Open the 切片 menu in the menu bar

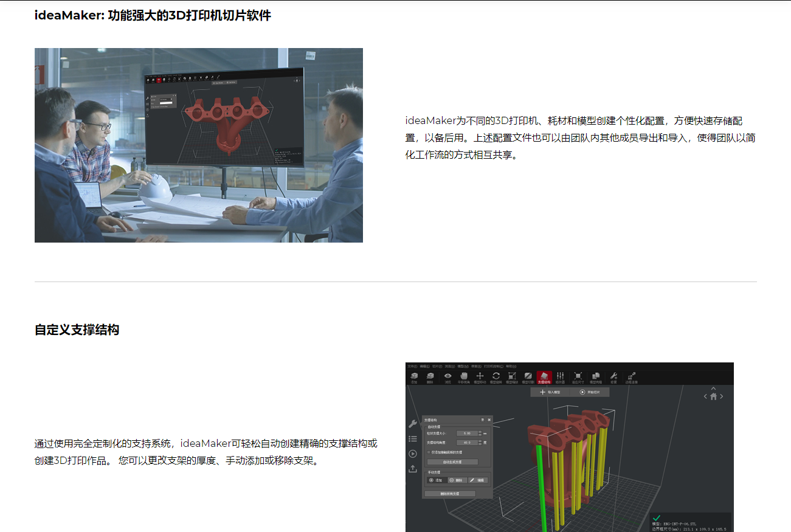(437, 366)
